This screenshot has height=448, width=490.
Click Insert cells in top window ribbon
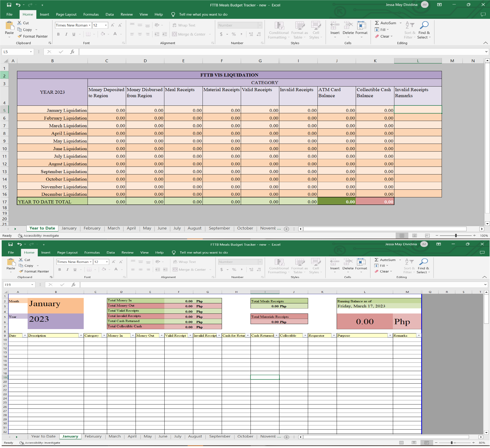coord(335,29)
